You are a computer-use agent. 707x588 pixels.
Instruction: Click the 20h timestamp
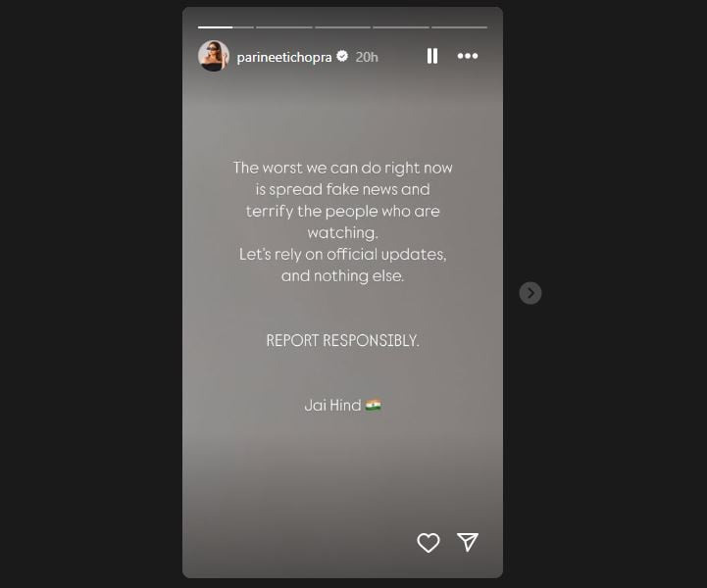(367, 57)
